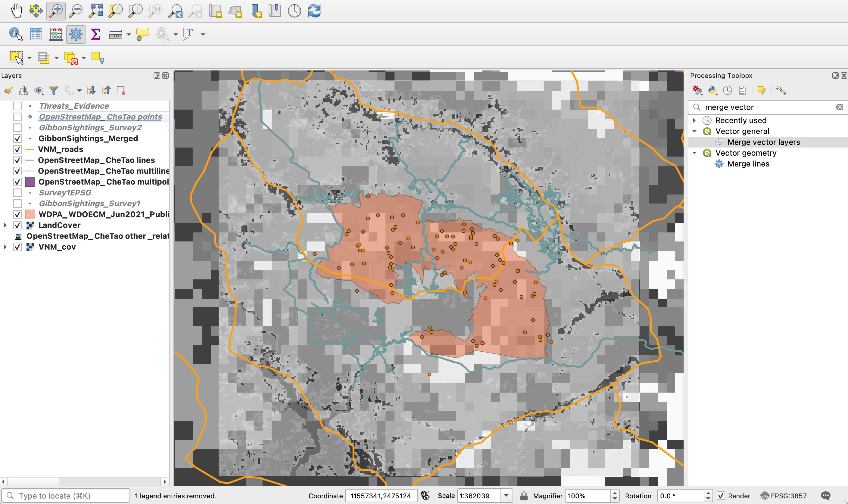Screen dimensions: 848x504
Task: Clear the toolbox search text
Action: coord(840,107)
